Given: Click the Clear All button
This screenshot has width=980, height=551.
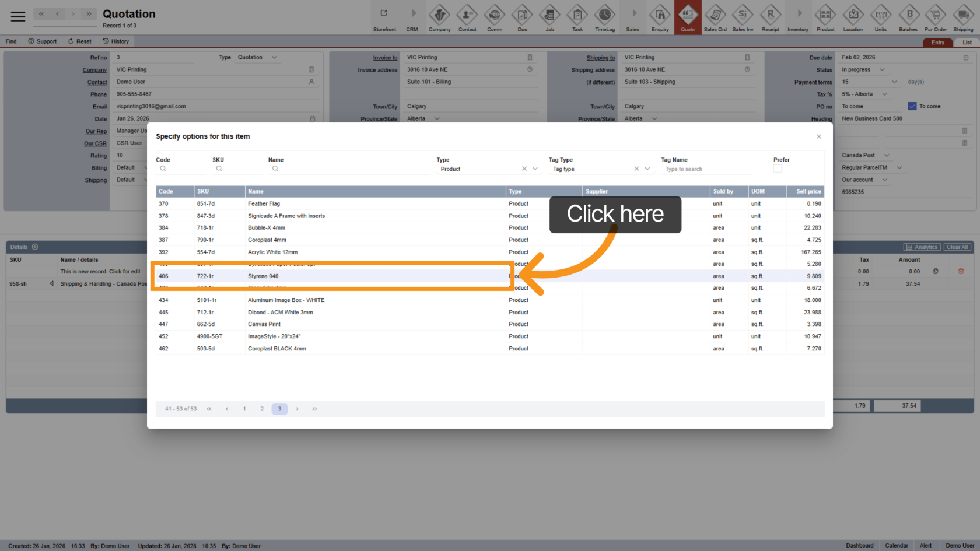Looking at the screenshot, I should tap(957, 247).
